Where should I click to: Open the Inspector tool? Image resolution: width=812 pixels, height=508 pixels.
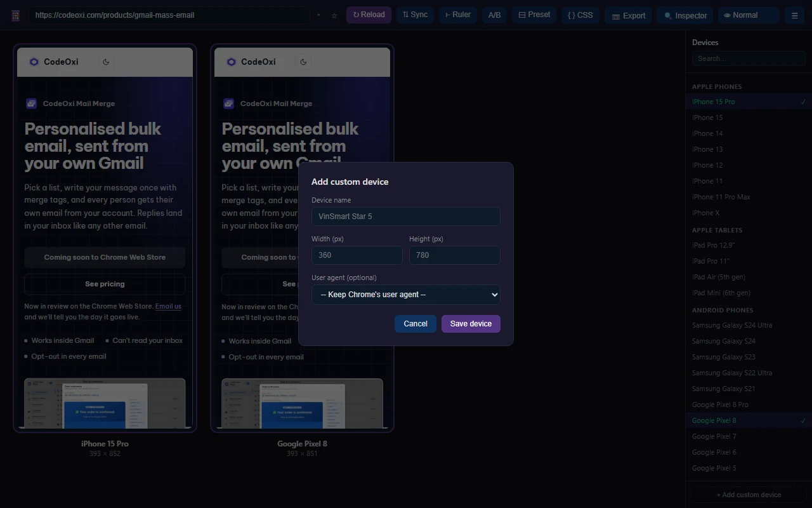[x=685, y=15]
